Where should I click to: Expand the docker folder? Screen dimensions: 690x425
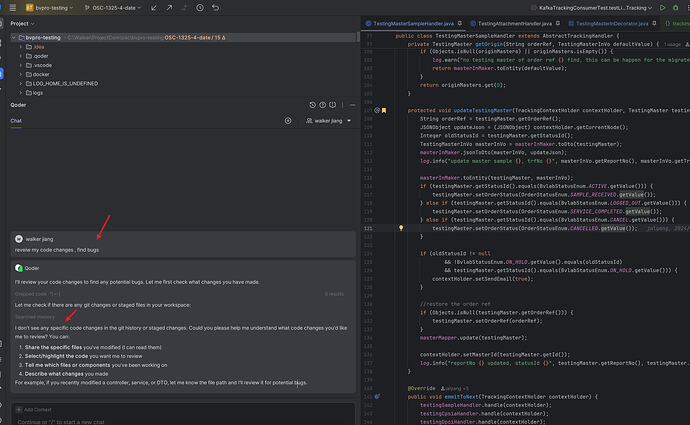pyautogui.click(x=21, y=74)
